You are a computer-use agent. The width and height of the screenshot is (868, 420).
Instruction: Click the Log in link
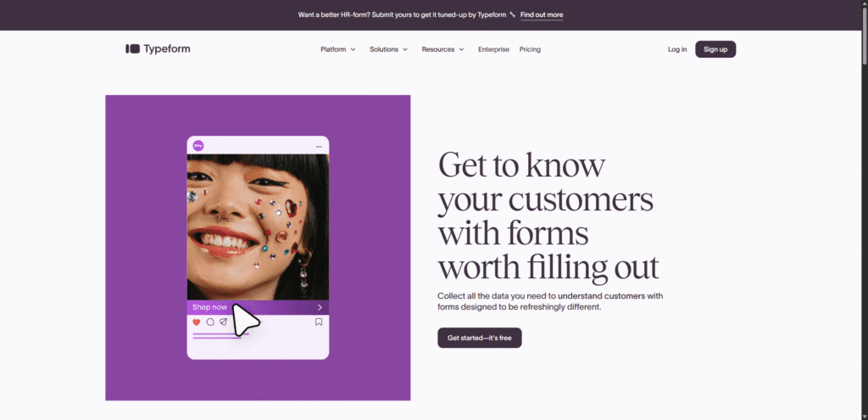(677, 49)
